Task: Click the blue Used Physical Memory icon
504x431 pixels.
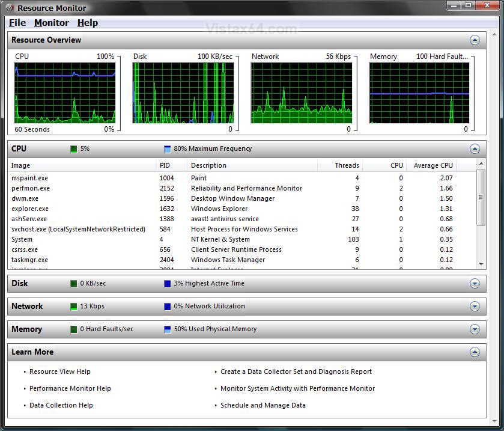Action: click(x=167, y=329)
